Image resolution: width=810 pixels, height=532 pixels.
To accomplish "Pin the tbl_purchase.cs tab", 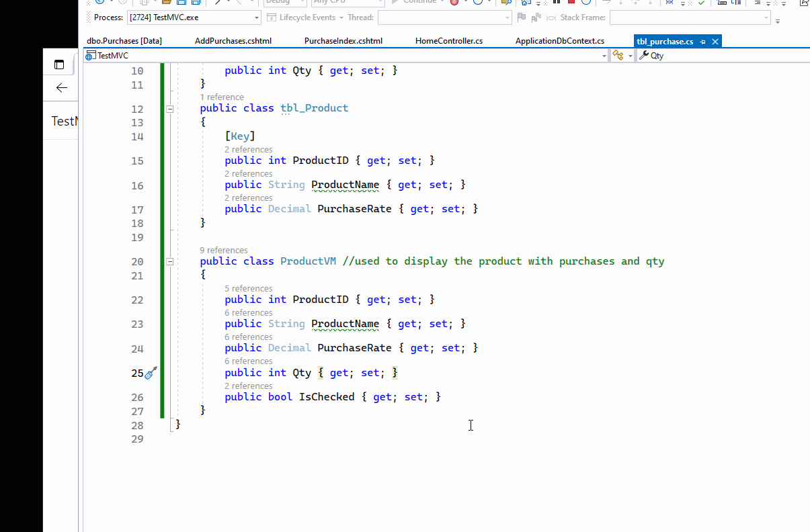I will pos(702,42).
